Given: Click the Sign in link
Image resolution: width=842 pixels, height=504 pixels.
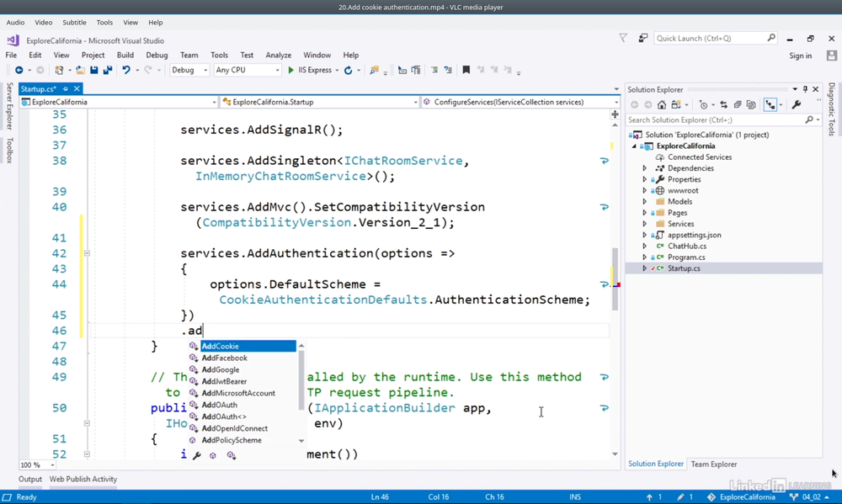Looking at the screenshot, I should pos(800,56).
